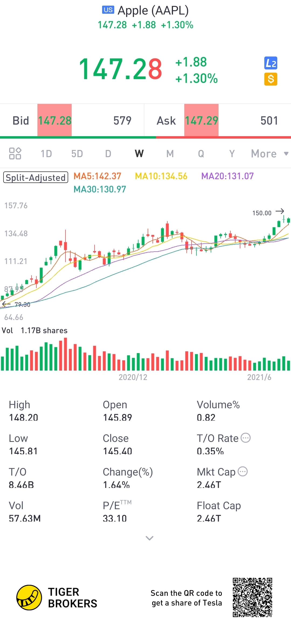Tap the Tiger Brokers logo
291x644 pixels.
click(29, 597)
